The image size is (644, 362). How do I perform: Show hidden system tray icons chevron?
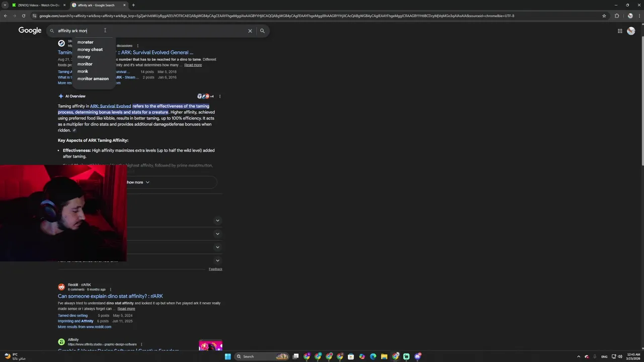tap(578, 356)
